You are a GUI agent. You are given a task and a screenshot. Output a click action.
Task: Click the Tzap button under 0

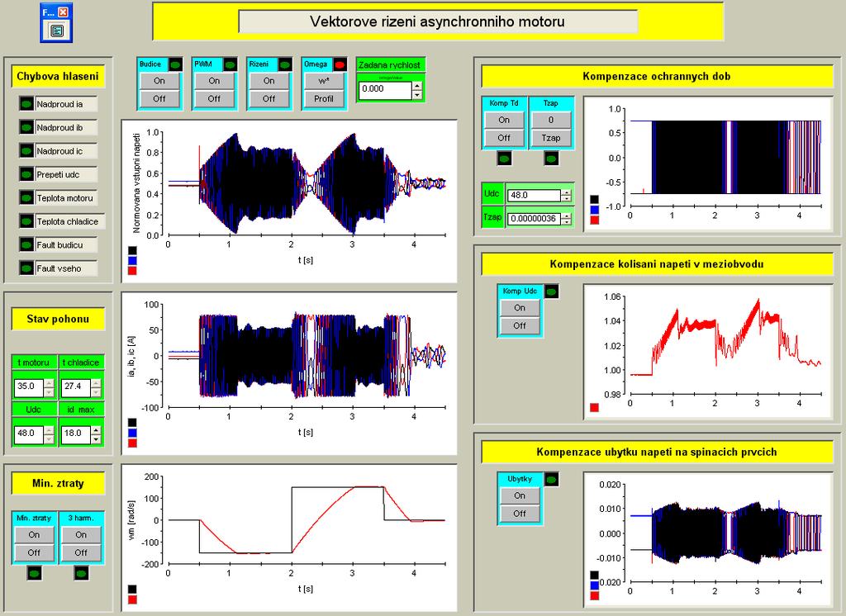[551, 138]
